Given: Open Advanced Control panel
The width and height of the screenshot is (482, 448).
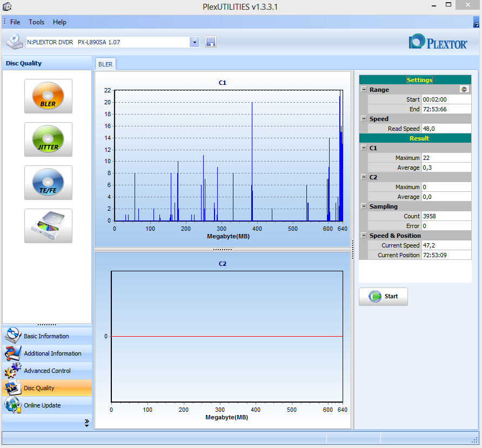Looking at the screenshot, I should tap(47, 371).
